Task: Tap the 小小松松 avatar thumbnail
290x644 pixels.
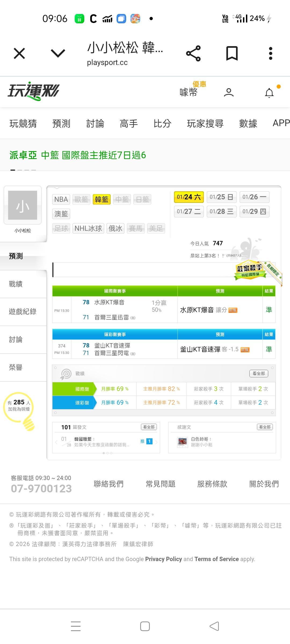Action: [23, 205]
